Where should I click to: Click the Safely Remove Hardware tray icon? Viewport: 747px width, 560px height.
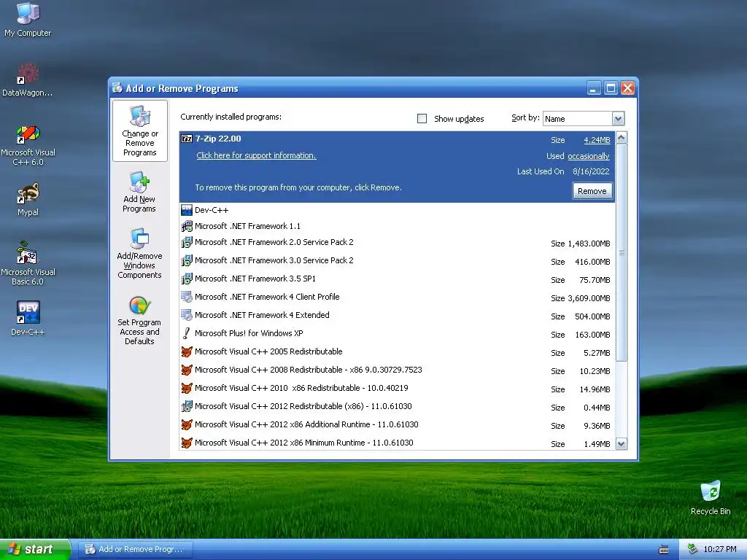pyautogui.click(x=692, y=549)
